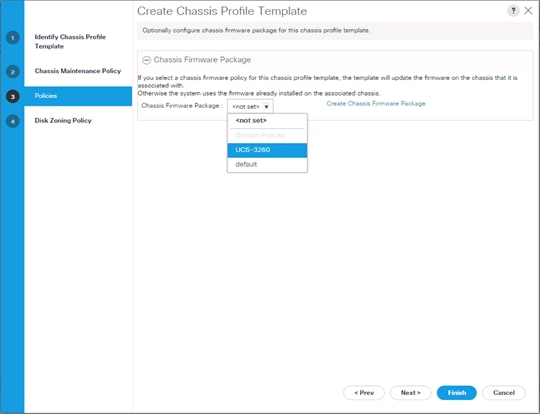Viewport: 540px width, 414px height.
Task: Go to Disk Zoning Policy step
Action: click(63, 121)
